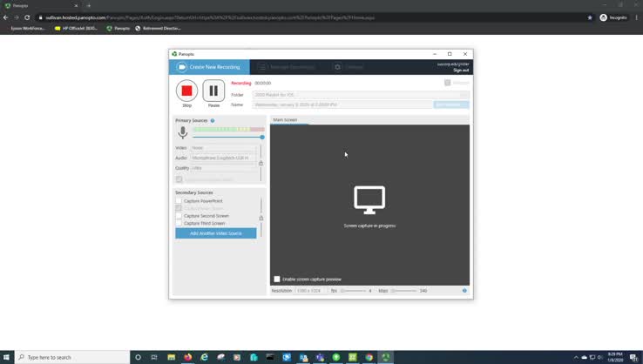Open the Folder selection dropdown
The width and height of the screenshot is (643, 364).
pos(361,95)
